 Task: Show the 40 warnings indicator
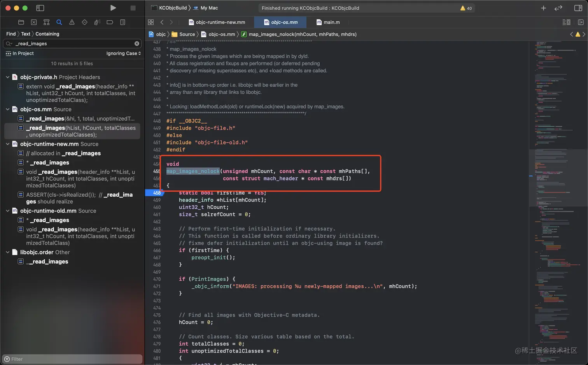[x=466, y=8]
